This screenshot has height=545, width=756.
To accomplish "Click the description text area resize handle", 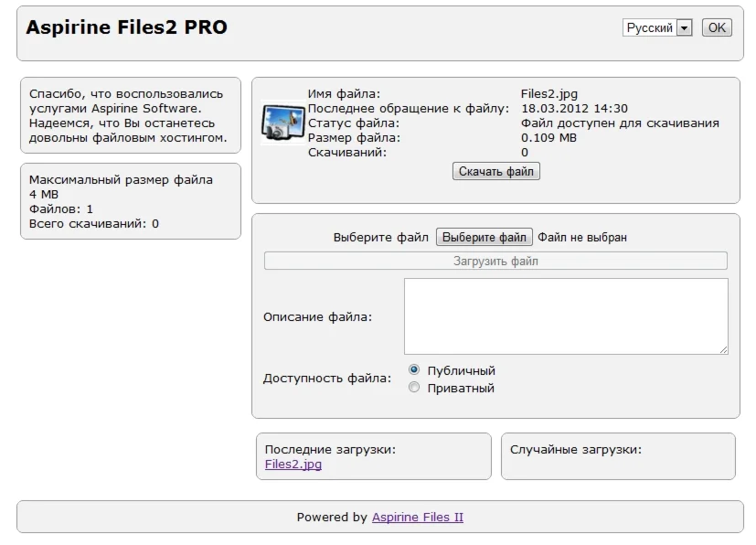I will click(724, 349).
